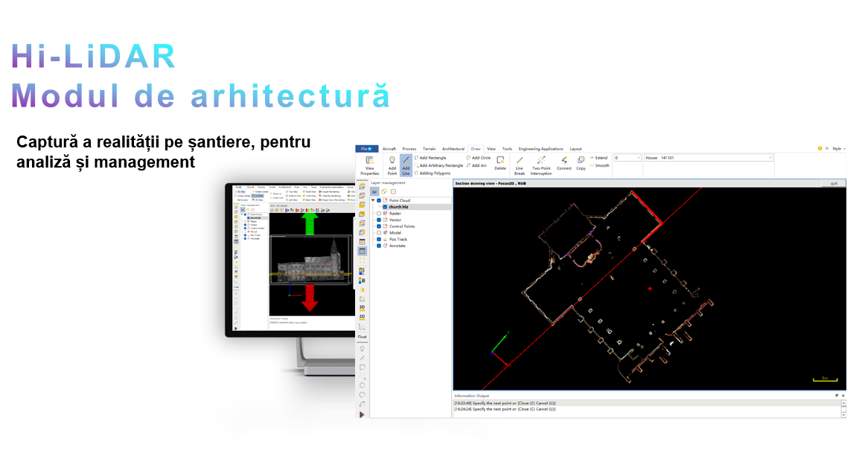Click the Delete tool in the ribbon
The image size is (868, 458).
click(x=500, y=163)
